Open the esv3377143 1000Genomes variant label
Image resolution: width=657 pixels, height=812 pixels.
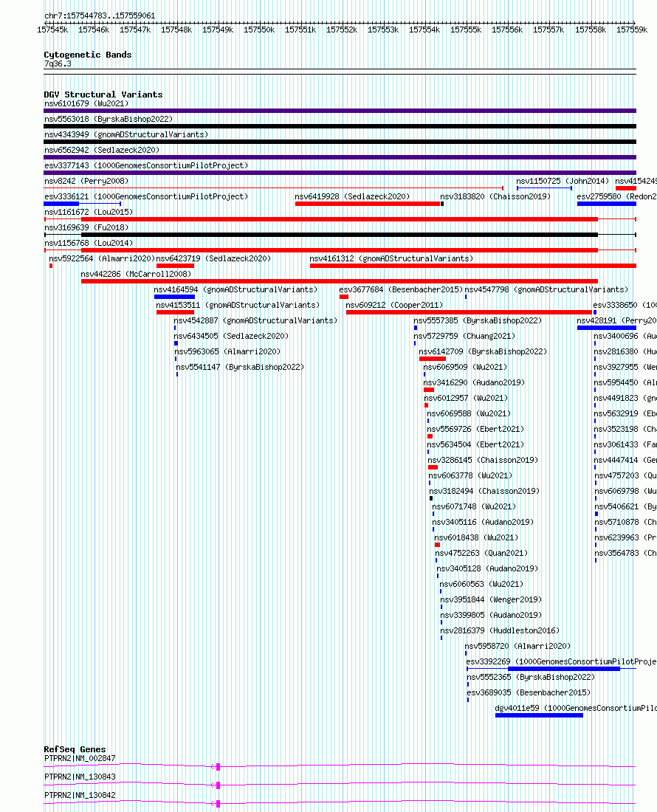click(146, 165)
